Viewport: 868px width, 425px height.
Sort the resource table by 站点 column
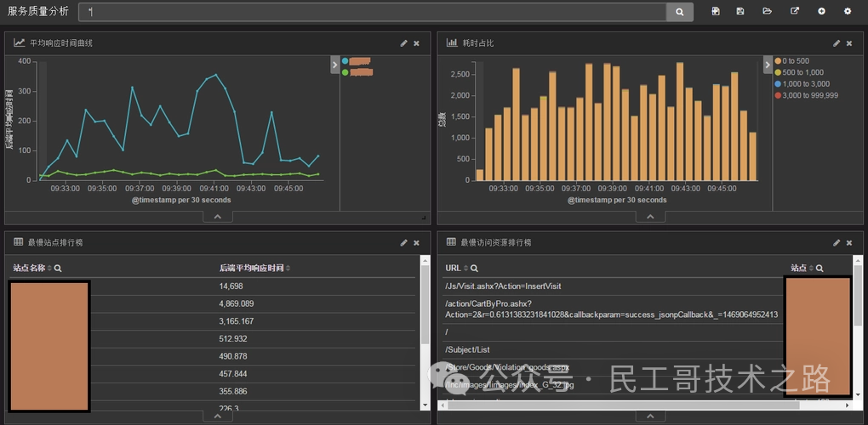tap(811, 268)
